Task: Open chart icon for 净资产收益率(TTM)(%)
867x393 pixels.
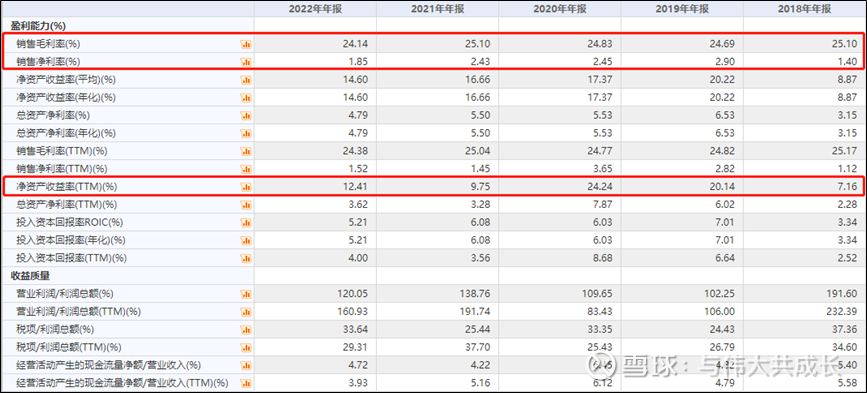Action: coord(246,187)
